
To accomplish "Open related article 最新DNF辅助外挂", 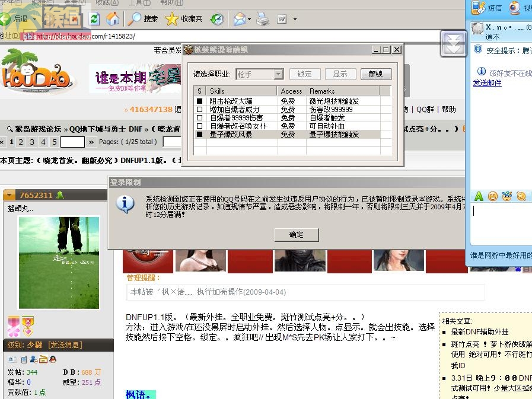I will [480, 332].
